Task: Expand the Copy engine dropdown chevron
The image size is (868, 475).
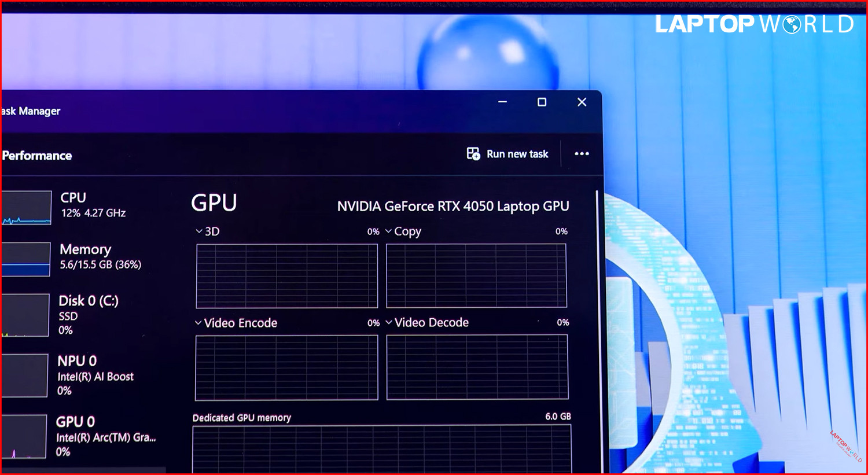Action: pyautogui.click(x=388, y=231)
